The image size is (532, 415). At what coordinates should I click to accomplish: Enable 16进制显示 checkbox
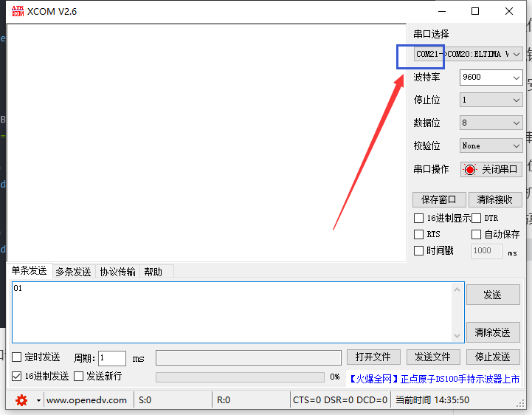[x=418, y=218]
